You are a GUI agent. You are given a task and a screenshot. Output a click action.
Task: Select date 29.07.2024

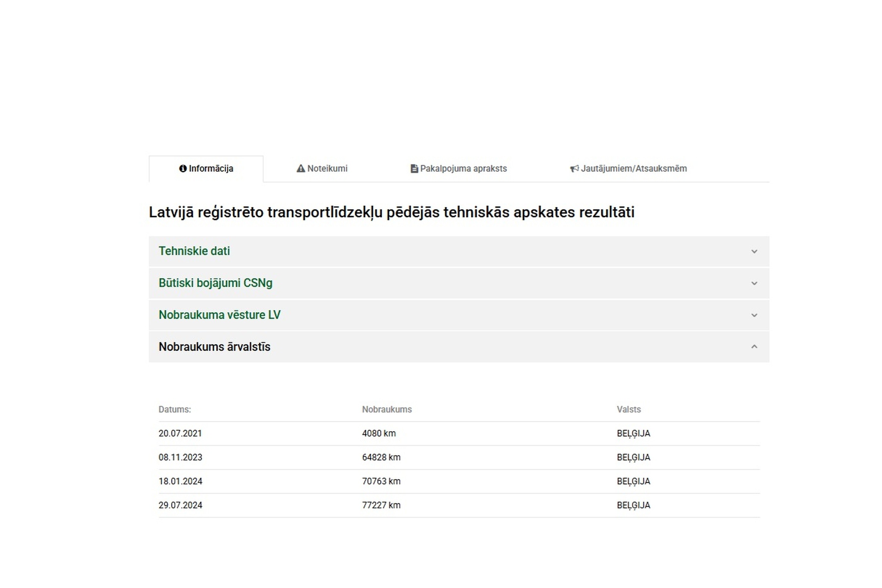click(180, 505)
